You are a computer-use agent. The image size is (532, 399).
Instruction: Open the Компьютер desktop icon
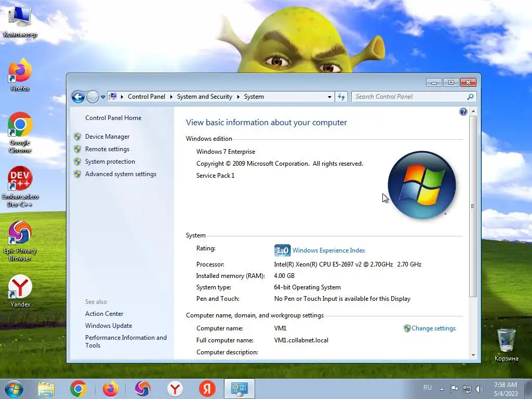point(20,21)
